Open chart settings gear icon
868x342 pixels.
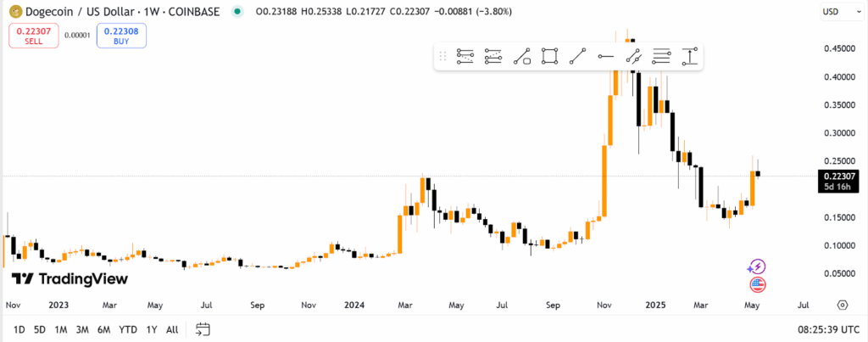[x=843, y=305]
